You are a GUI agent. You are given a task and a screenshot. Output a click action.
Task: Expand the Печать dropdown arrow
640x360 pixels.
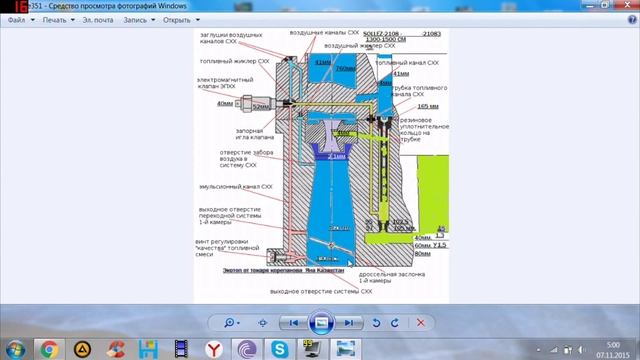pos(73,20)
